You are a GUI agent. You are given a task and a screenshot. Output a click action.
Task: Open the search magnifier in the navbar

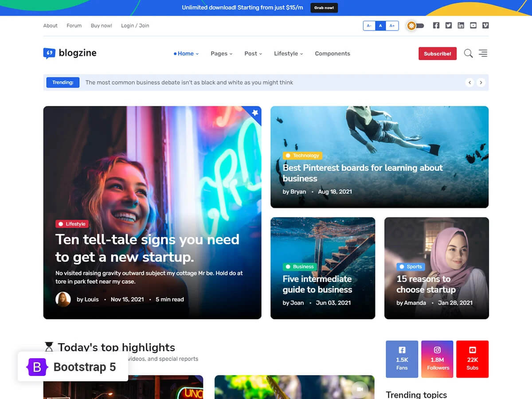468,53
